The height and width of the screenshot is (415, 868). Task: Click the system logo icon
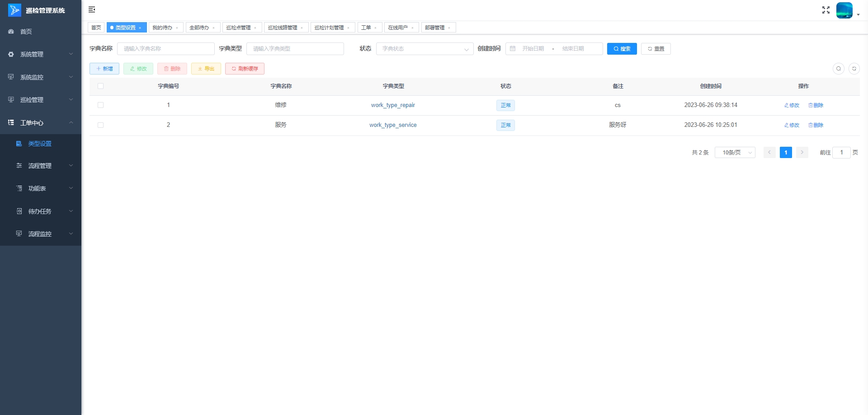point(14,10)
